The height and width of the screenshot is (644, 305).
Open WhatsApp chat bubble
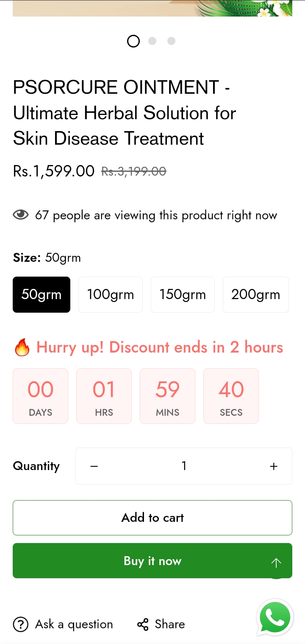pos(275,618)
